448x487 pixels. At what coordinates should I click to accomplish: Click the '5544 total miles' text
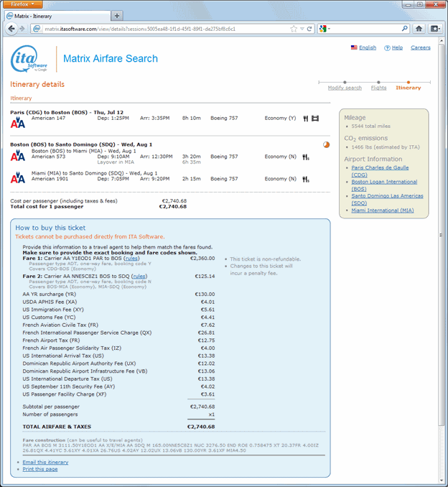pos(370,126)
